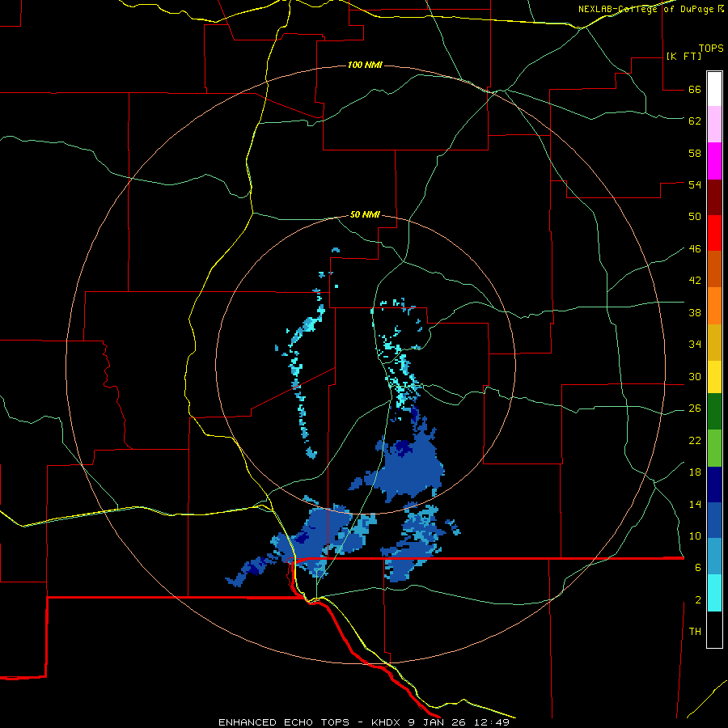This screenshot has width=728, height=728.
Task: Click the light green legend swatch
Action: coord(714,448)
